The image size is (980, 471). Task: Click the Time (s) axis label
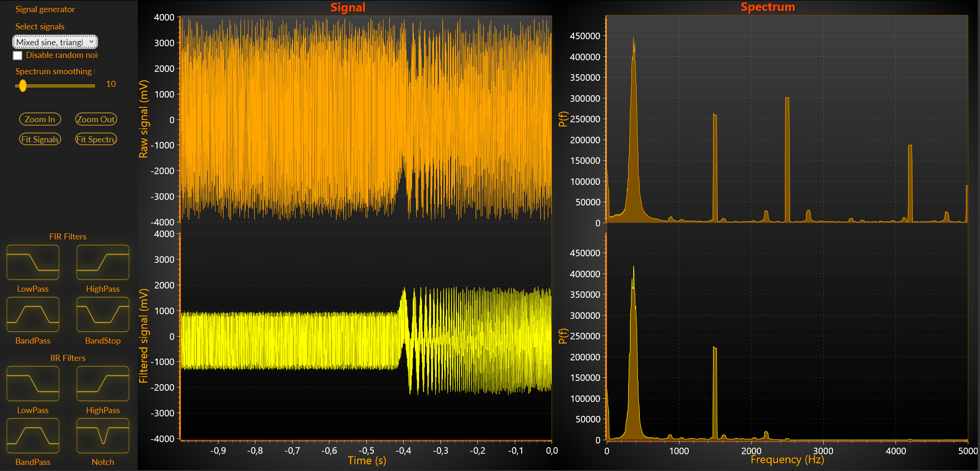(x=367, y=461)
